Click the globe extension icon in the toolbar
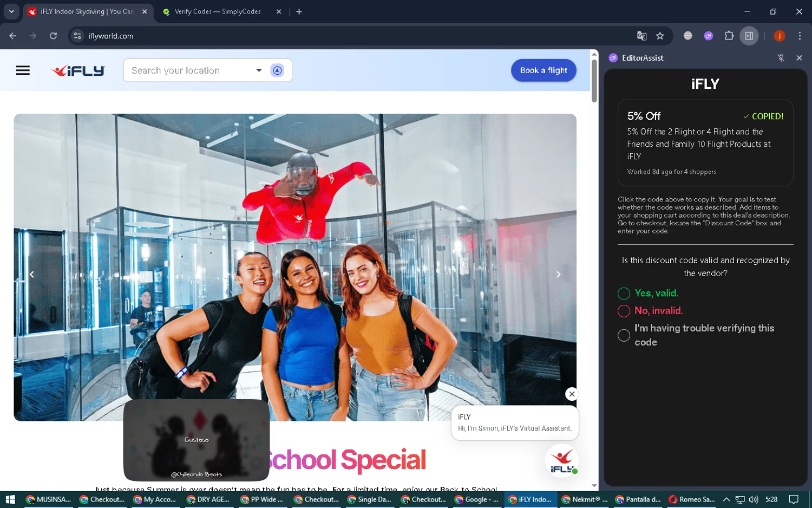 (687, 36)
